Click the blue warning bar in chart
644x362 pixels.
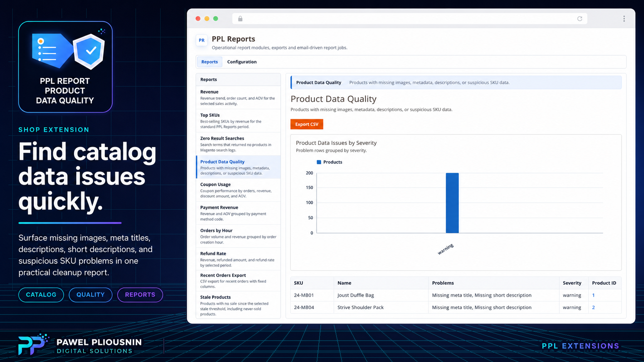[452, 203]
